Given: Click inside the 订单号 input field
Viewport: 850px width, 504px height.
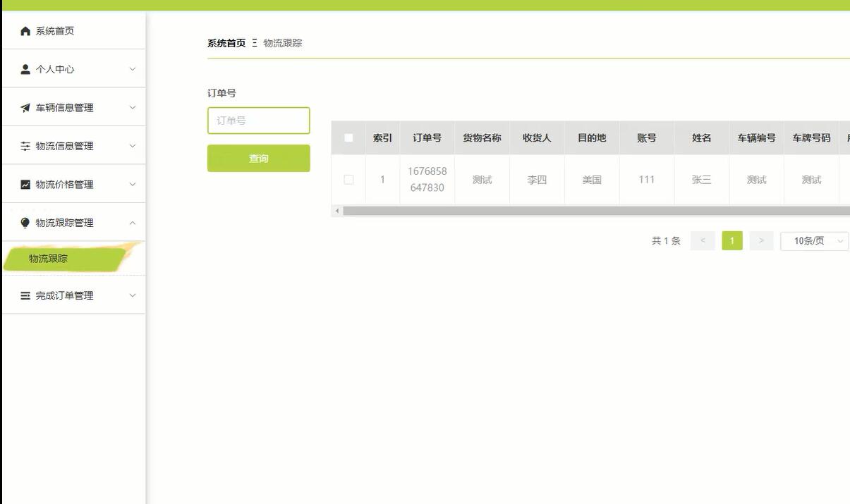Looking at the screenshot, I should click(258, 121).
